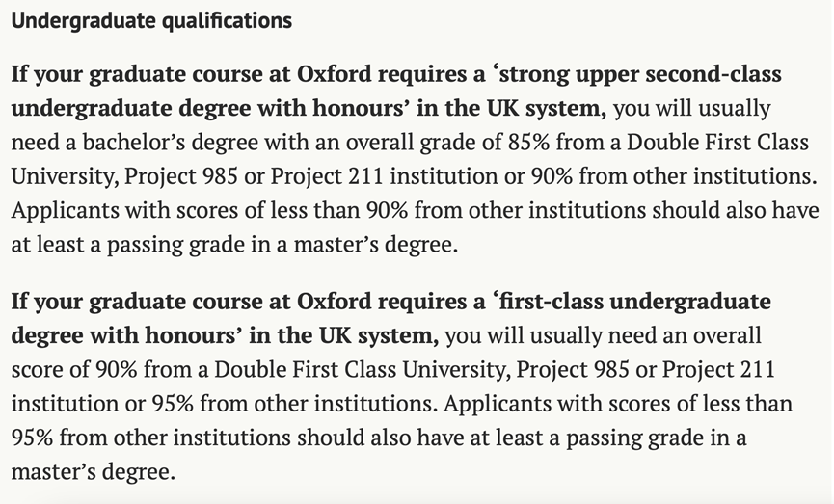Click "Project 211" in the second paragraph

pyautogui.click(x=718, y=369)
